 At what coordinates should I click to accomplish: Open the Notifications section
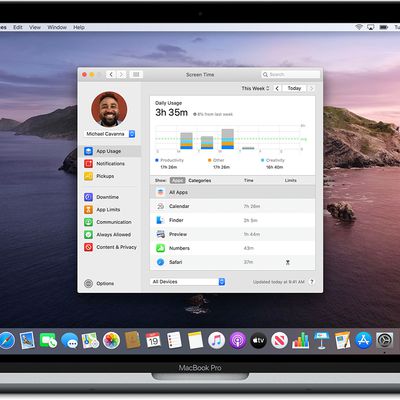coord(104,164)
